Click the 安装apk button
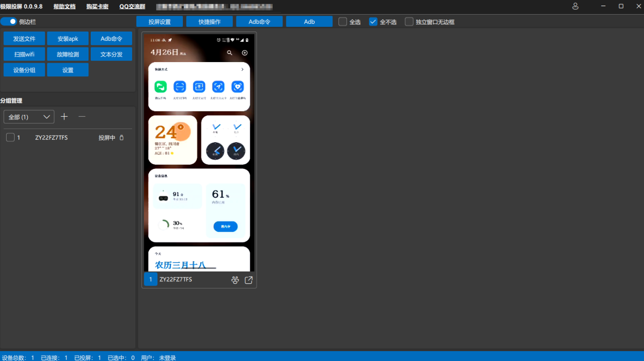644x361 pixels. [68, 39]
